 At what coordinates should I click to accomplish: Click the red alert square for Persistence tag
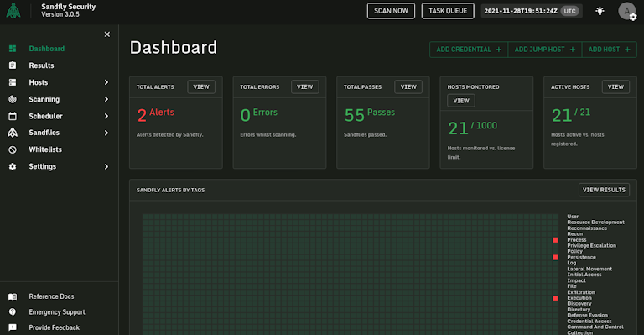[555, 257]
